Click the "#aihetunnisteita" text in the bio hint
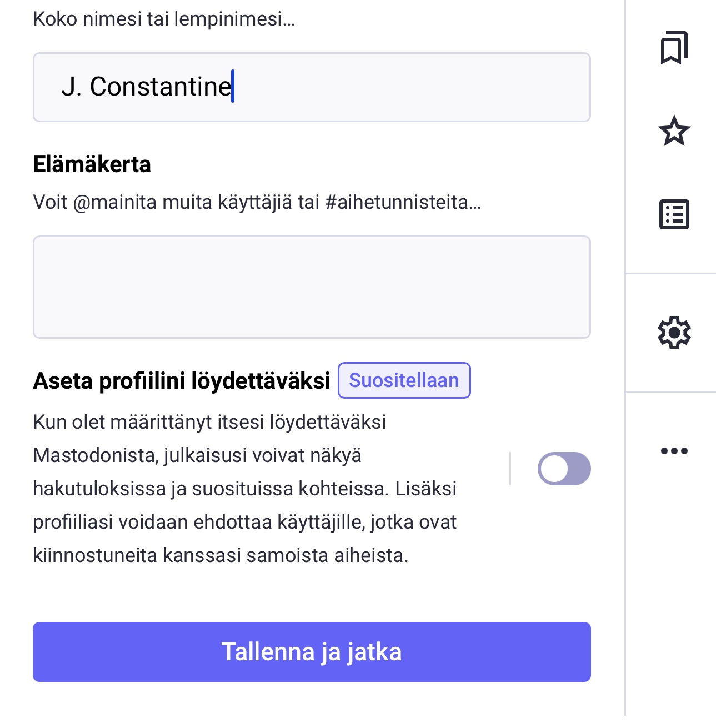 click(x=403, y=202)
